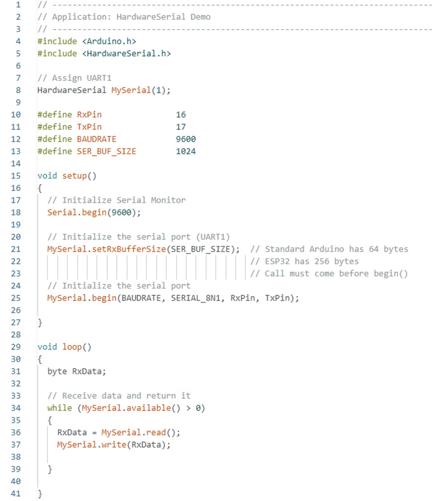
Task: Click the Serial.begin(9600) call
Action: (x=94, y=213)
